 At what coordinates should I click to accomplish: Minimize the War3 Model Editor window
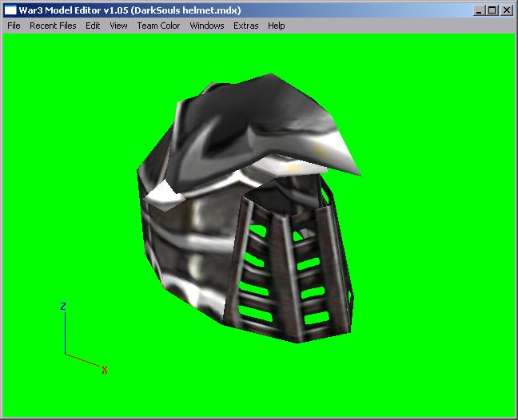[479, 10]
